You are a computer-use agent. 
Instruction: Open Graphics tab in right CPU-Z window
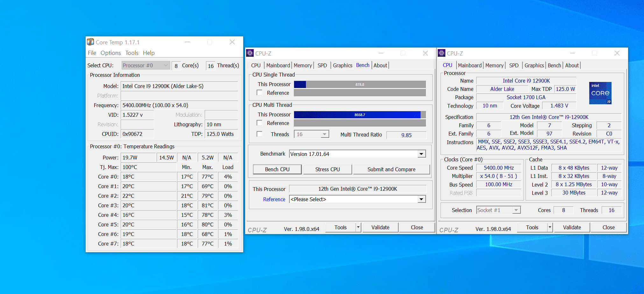point(534,65)
